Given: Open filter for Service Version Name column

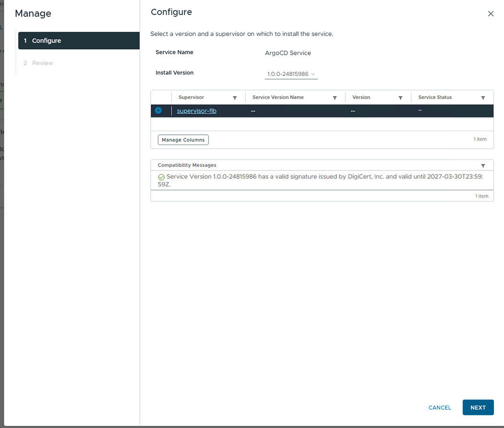Looking at the screenshot, I should click(335, 98).
